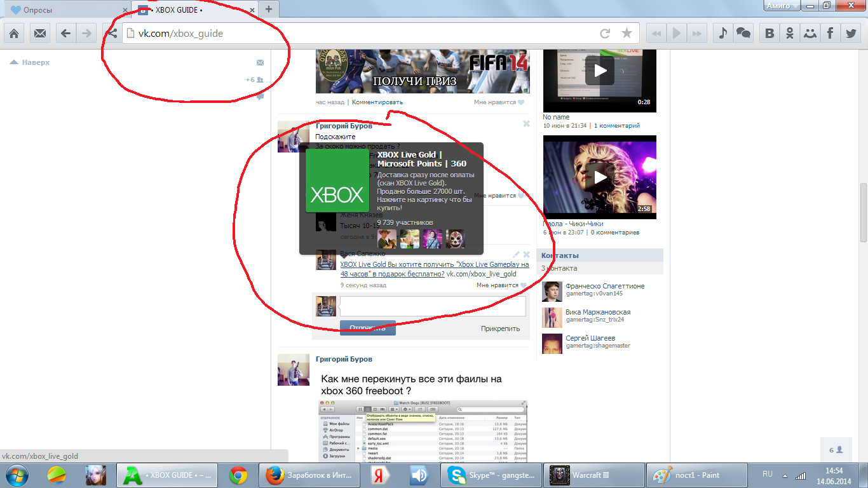Switch to the Warcraft III taskbar window
868x488 pixels.
[593, 475]
